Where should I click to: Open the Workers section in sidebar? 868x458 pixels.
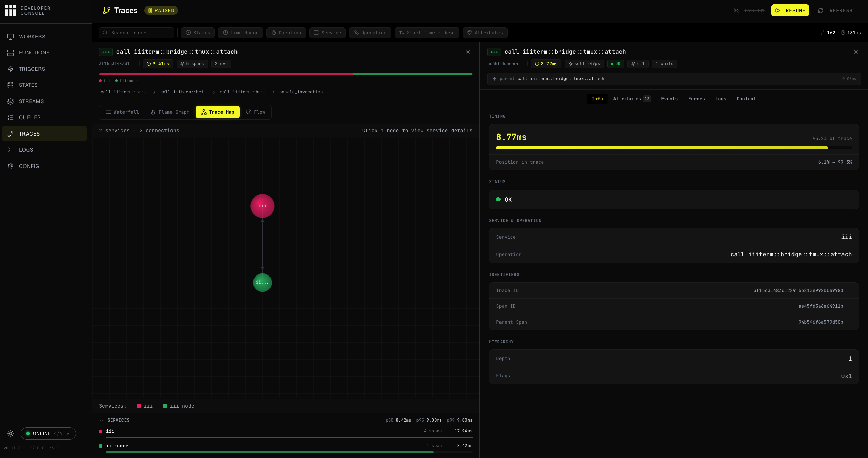[x=44, y=37]
